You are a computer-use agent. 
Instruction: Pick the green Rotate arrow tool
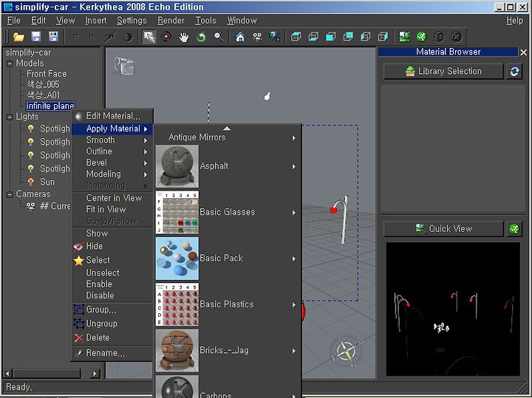201,37
